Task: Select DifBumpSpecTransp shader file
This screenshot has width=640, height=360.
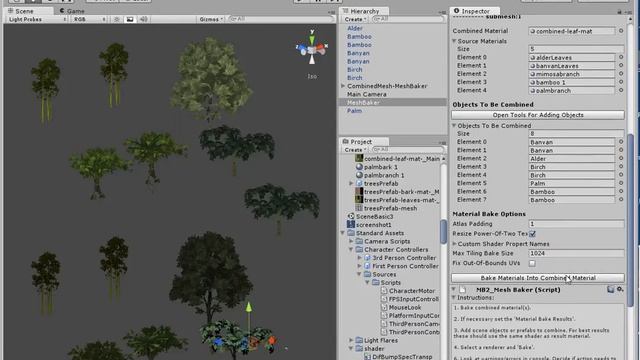Action: 398,357
